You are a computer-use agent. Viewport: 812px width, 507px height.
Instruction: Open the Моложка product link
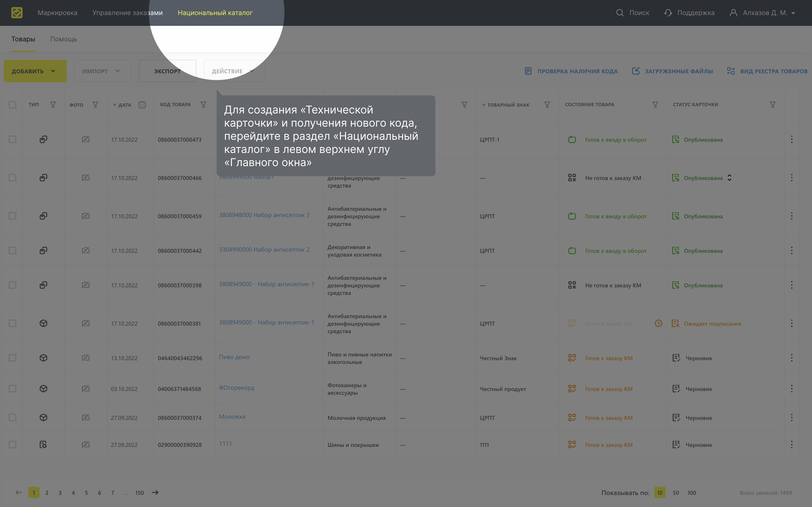pos(232,417)
